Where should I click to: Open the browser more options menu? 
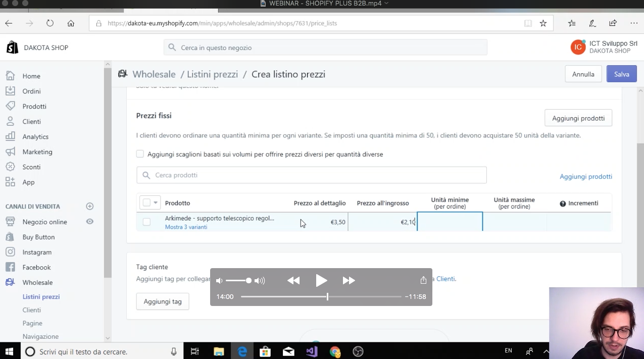coord(634,23)
